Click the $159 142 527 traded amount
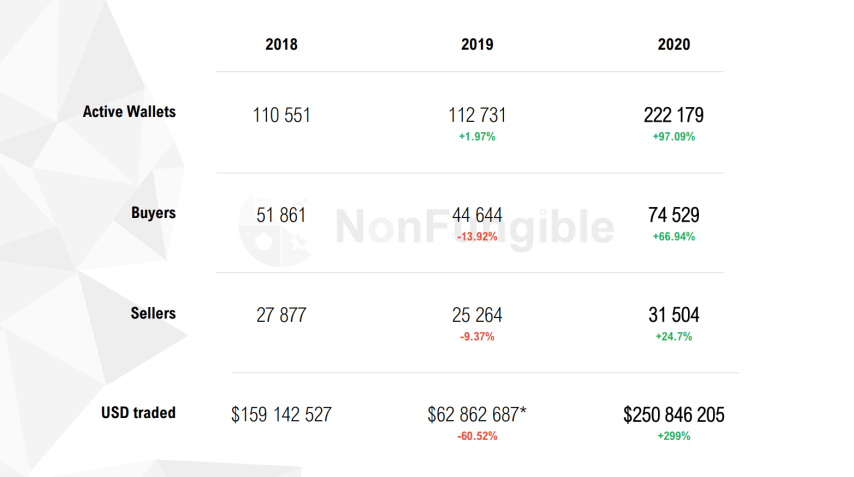Image resolution: width=854 pixels, height=477 pixels. pos(281,415)
